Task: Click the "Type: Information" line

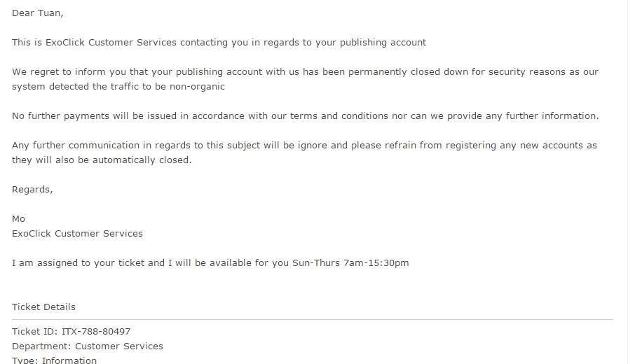Action: coord(54,360)
